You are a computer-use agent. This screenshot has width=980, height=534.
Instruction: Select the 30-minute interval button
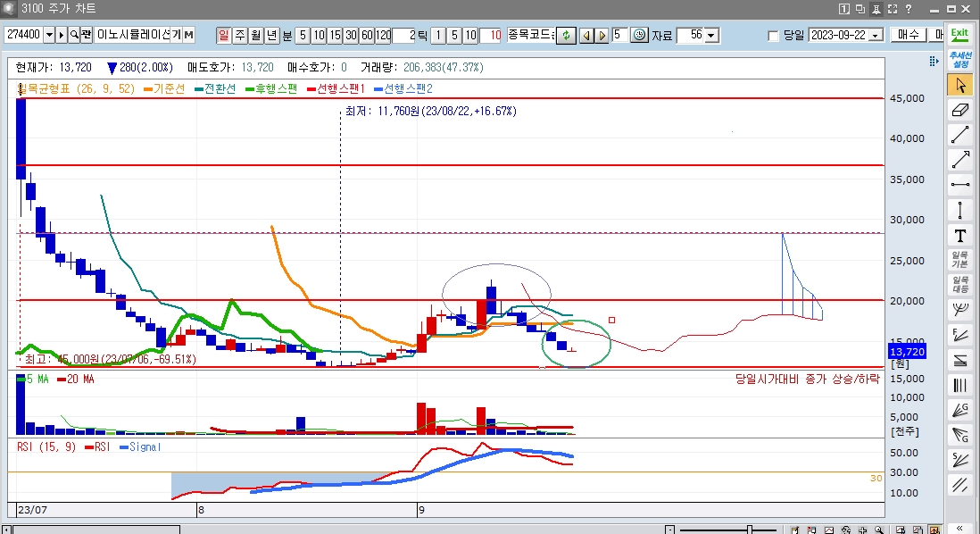351,35
